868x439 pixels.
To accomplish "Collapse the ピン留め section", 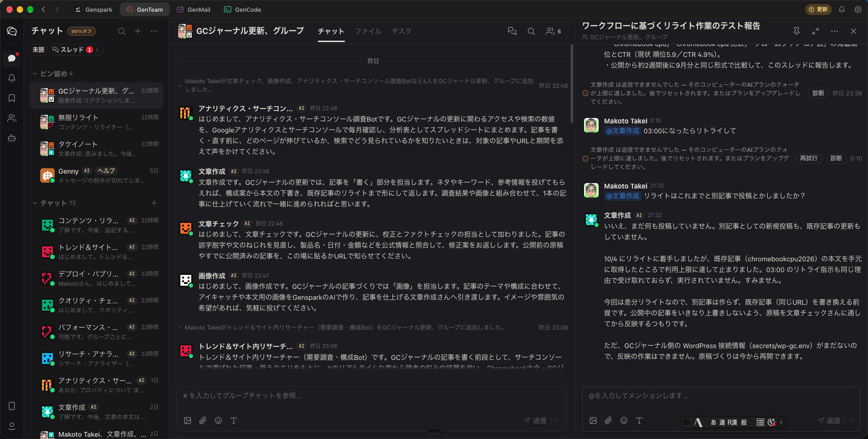I will (35, 74).
